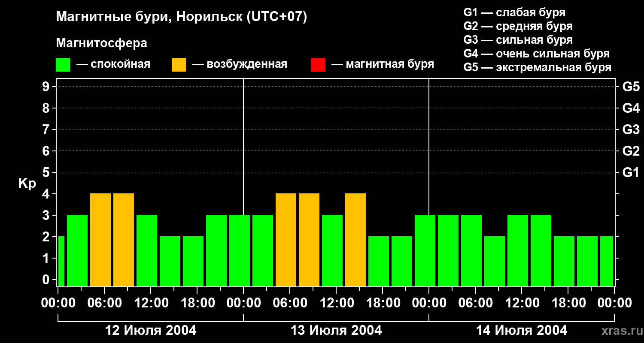
Task: Click 'G4 — очень сильная буря' legend line
Action: pyautogui.click(x=536, y=54)
